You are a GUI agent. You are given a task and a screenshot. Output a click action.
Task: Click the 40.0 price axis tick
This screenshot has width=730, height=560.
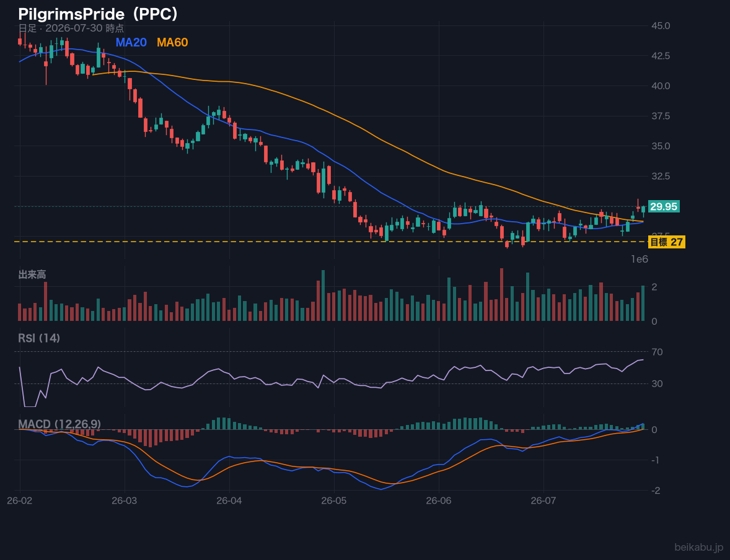(660, 85)
